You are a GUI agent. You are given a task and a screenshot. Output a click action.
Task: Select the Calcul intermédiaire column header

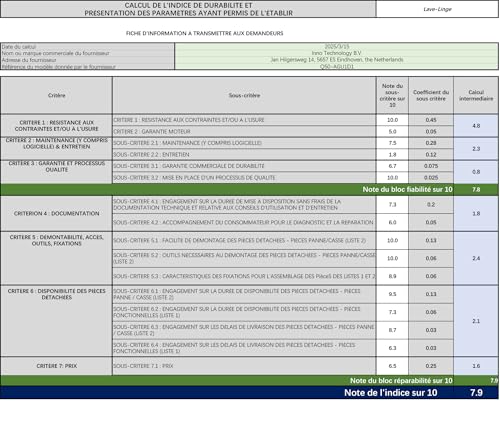(476, 95)
